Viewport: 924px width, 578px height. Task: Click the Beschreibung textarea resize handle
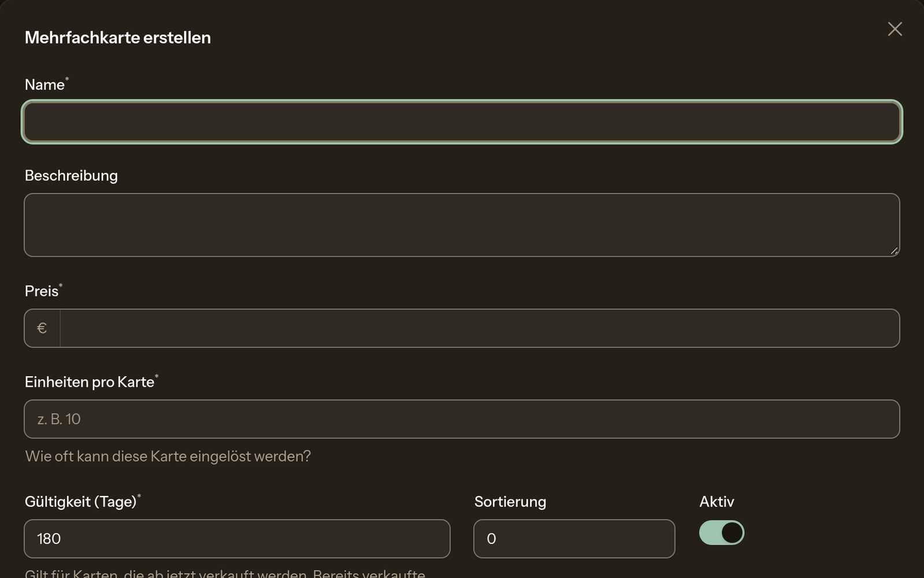pos(894,251)
